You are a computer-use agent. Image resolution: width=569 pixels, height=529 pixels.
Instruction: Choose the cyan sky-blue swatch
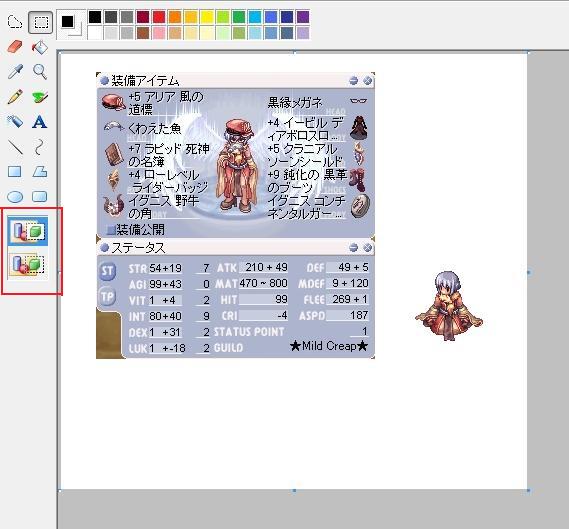[x=255, y=17]
